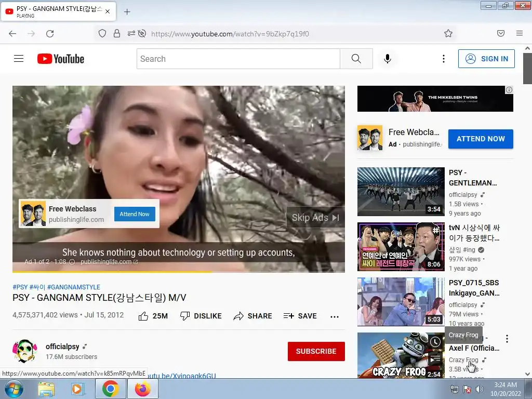Focus the YouTube Search field

coord(238,59)
